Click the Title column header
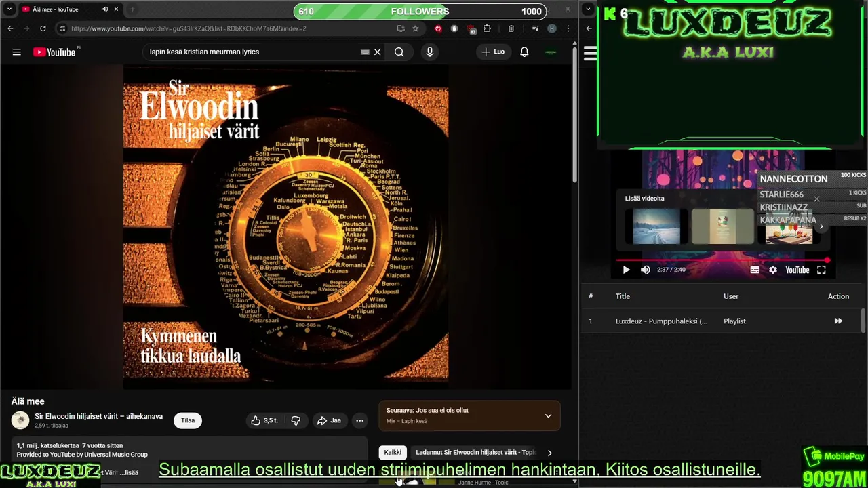The height and width of the screenshot is (488, 868). tap(623, 296)
